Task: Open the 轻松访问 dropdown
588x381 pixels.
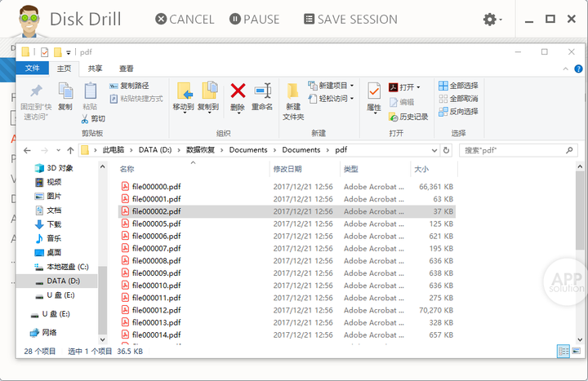Action: click(x=331, y=99)
